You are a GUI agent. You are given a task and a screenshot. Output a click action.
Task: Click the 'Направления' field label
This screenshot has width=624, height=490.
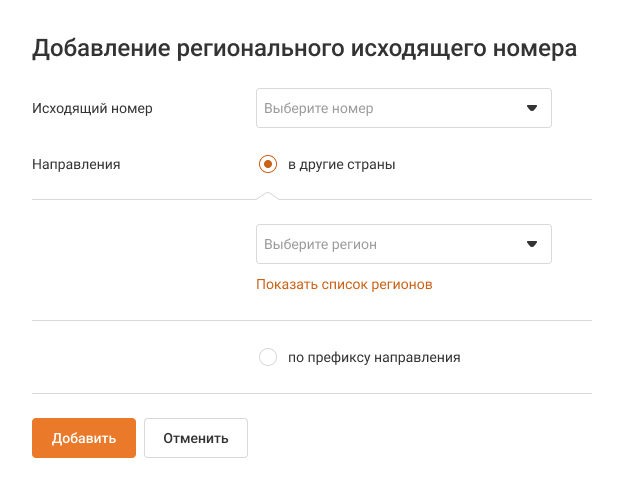point(77,165)
